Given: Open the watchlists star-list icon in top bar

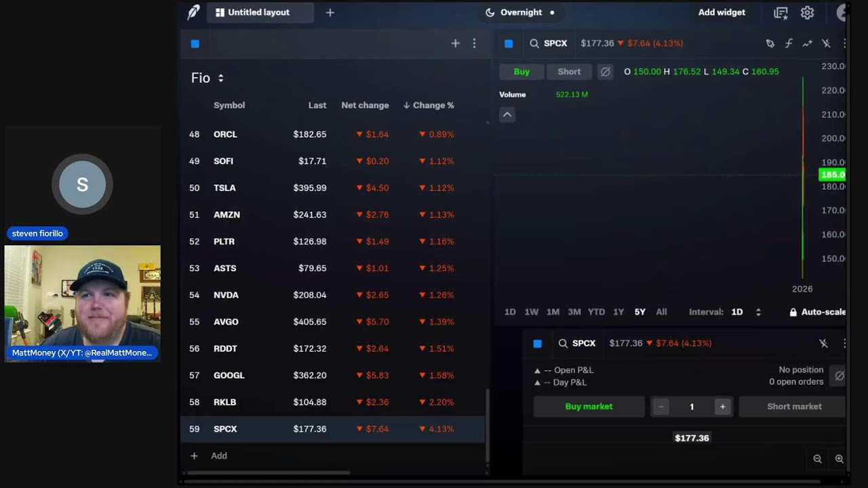Looking at the screenshot, I should (x=781, y=12).
